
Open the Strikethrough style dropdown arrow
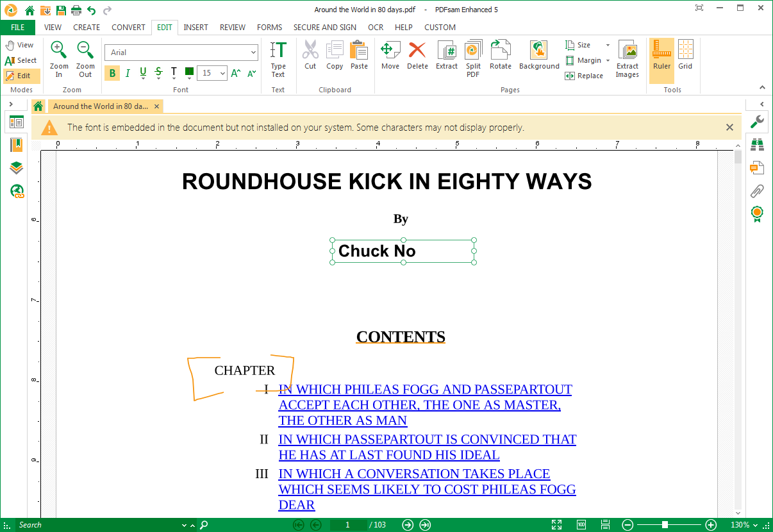click(159, 78)
